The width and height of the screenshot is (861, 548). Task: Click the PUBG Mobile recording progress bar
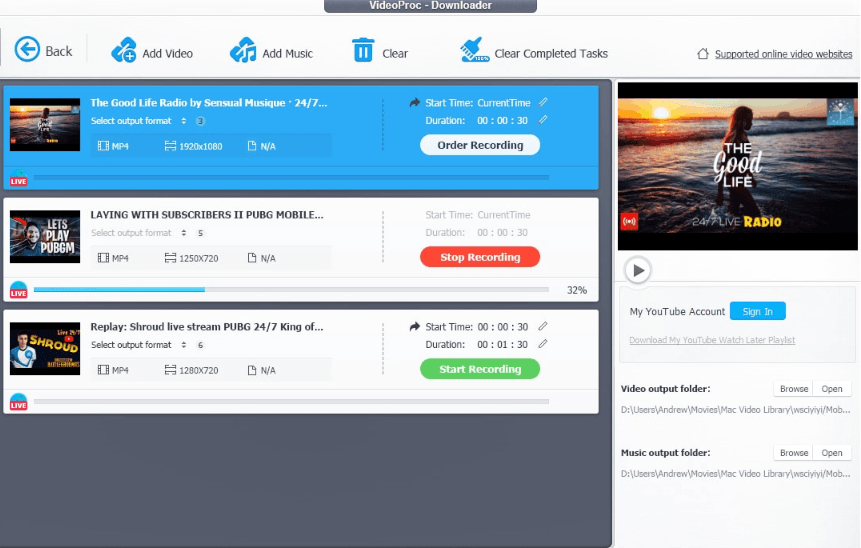[291, 290]
